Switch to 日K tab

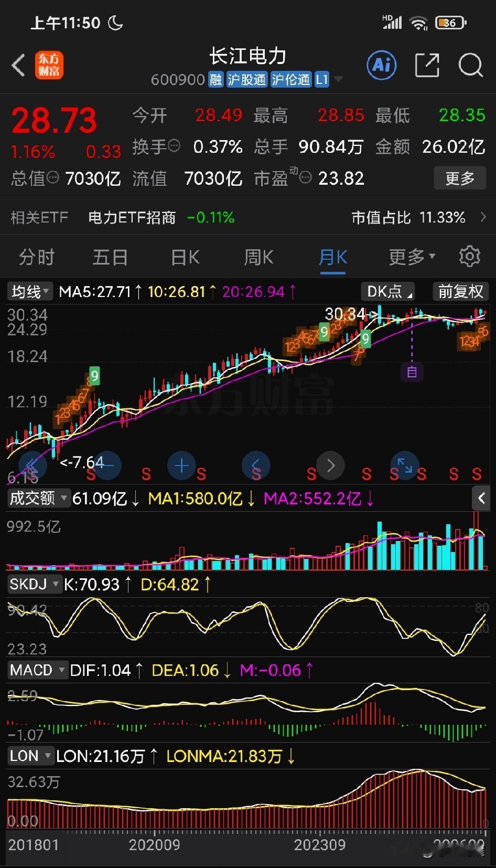[185, 257]
